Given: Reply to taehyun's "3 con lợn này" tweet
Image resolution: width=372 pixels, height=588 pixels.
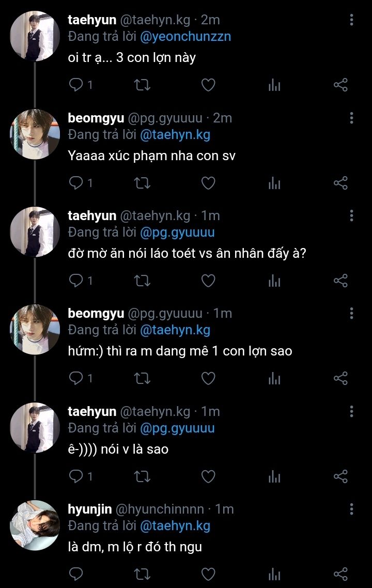Looking at the screenshot, I should (x=76, y=85).
